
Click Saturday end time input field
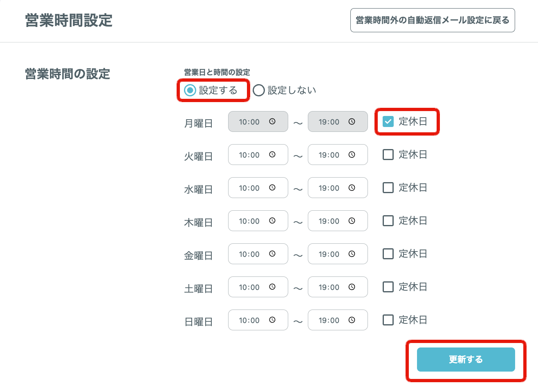pos(338,287)
